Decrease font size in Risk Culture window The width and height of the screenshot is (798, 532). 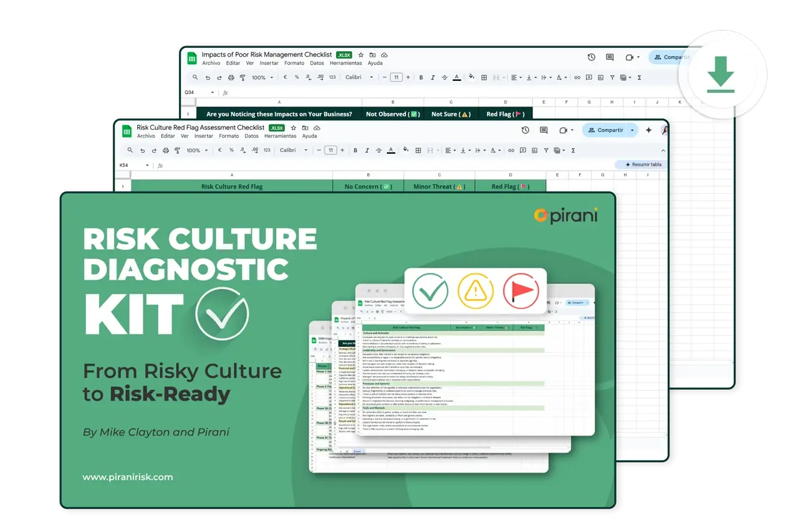(x=319, y=150)
